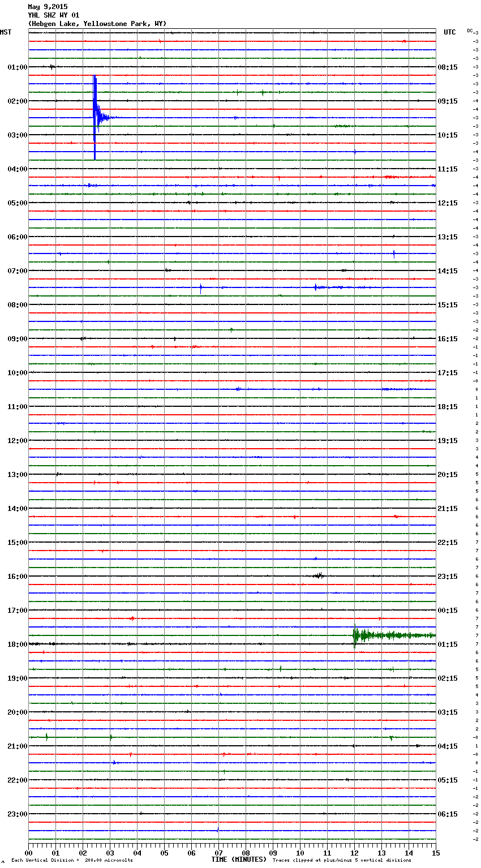This screenshot has width=481, height=868.
Task: Click the 01:15 UTC time label
Action: tap(448, 644)
